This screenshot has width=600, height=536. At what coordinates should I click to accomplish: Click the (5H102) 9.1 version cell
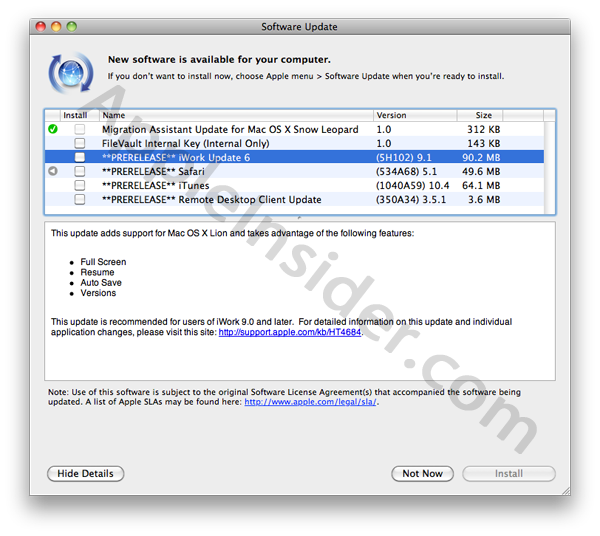(403, 158)
